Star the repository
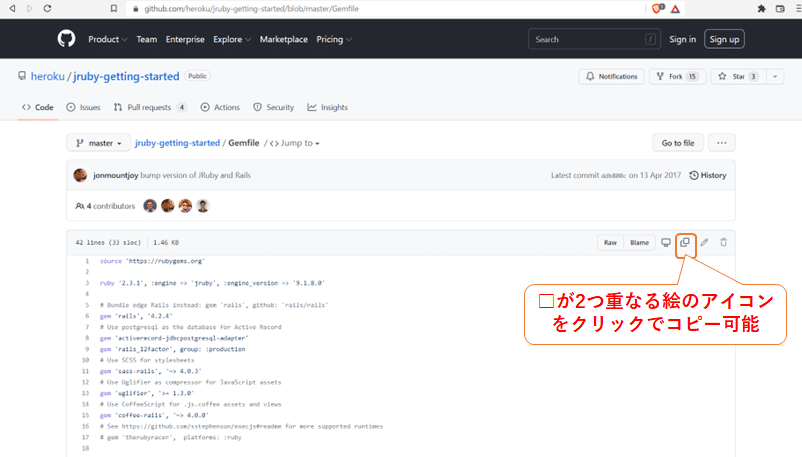This screenshot has width=802, height=457. (x=738, y=76)
